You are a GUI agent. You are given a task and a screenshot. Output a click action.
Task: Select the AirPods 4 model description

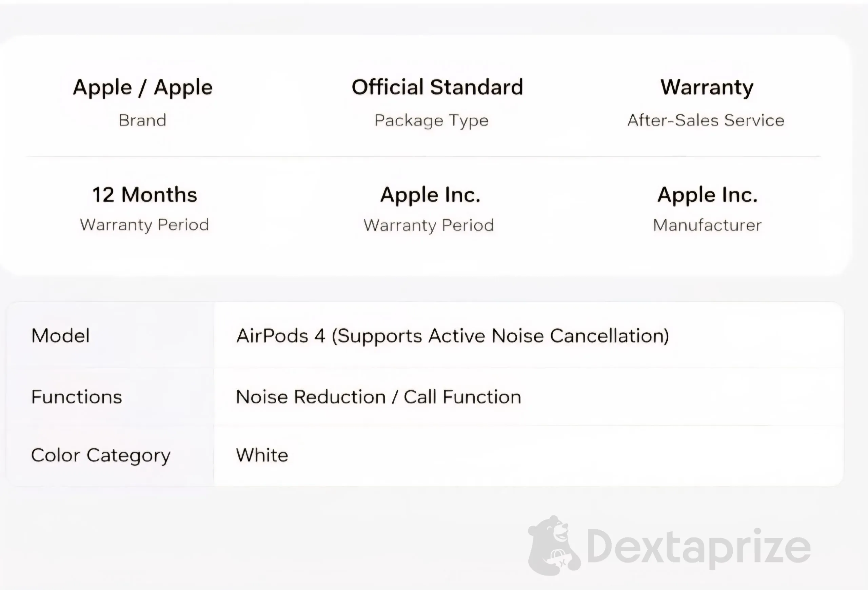tap(452, 336)
